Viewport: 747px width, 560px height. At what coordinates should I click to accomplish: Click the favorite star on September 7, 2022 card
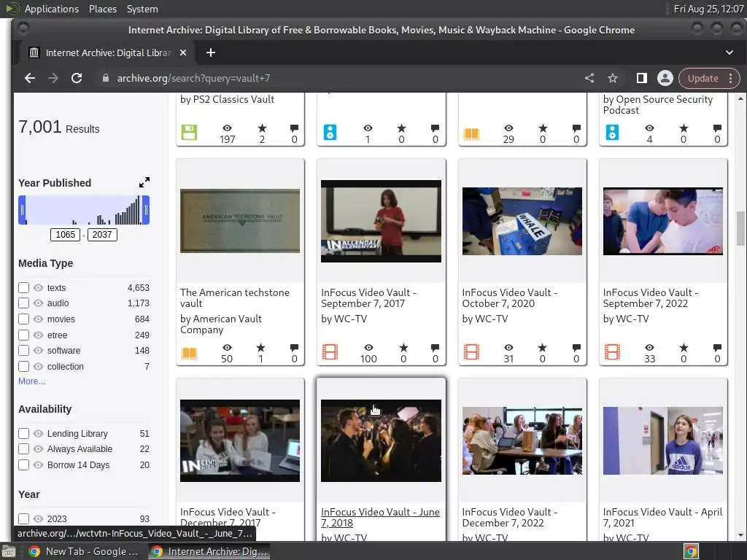click(684, 348)
